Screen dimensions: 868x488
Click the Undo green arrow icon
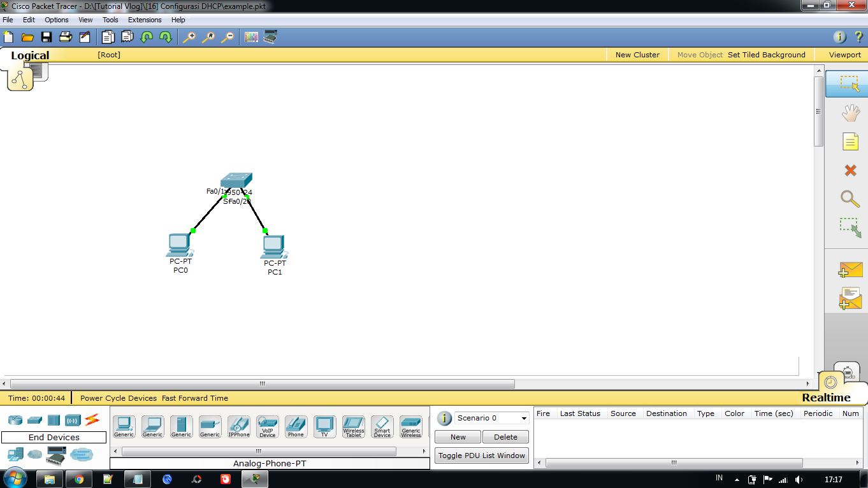[147, 37]
